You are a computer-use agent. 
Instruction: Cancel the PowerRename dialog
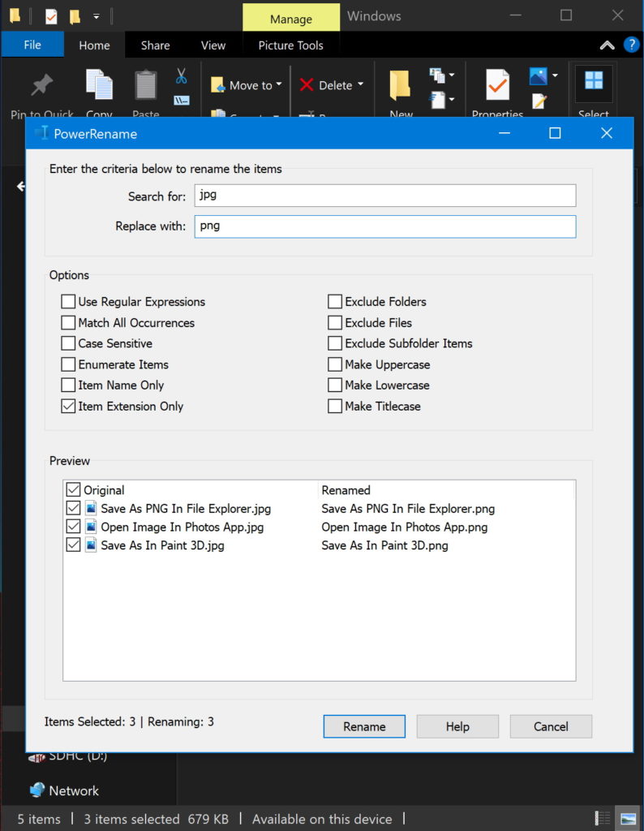551,726
